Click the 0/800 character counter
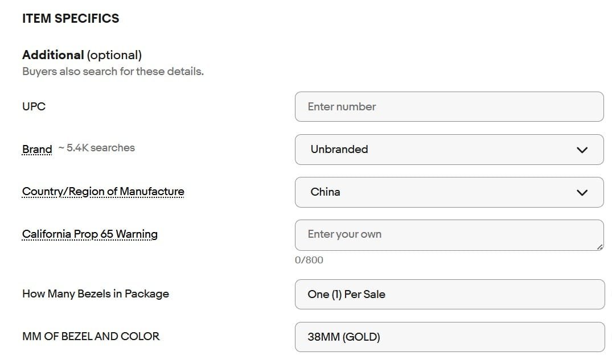This screenshot has width=612, height=364. 309,260
